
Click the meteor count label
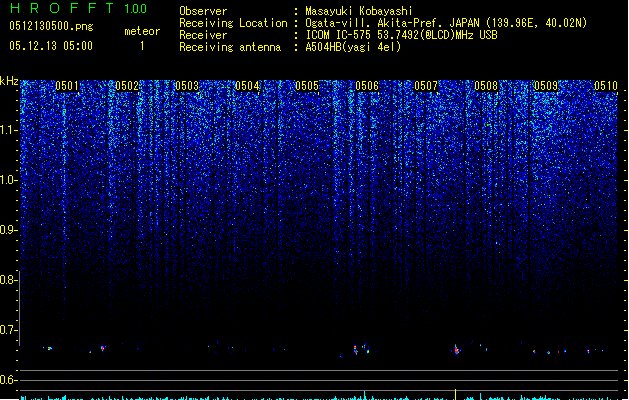[x=142, y=31]
